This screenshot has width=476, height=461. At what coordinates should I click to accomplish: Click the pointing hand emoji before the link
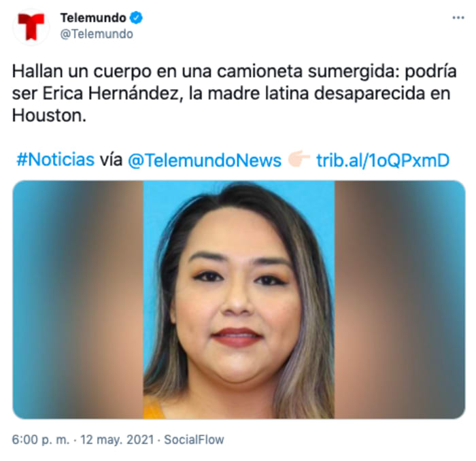point(299,158)
